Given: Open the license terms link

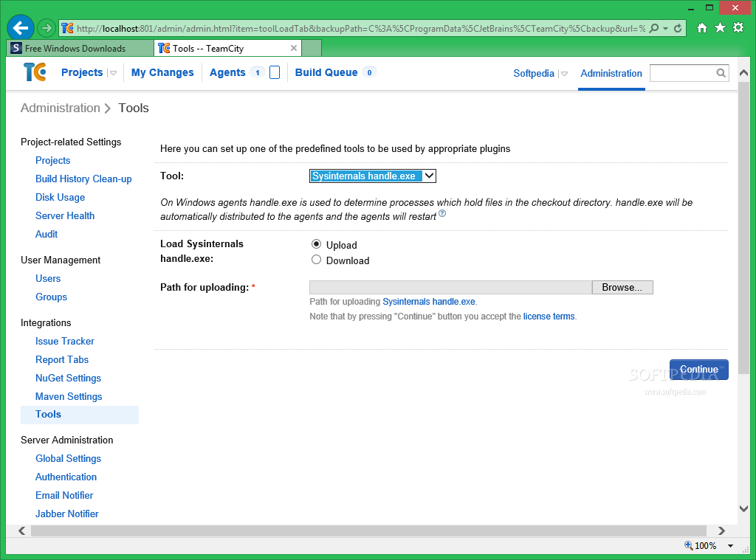Looking at the screenshot, I should [549, 317].
